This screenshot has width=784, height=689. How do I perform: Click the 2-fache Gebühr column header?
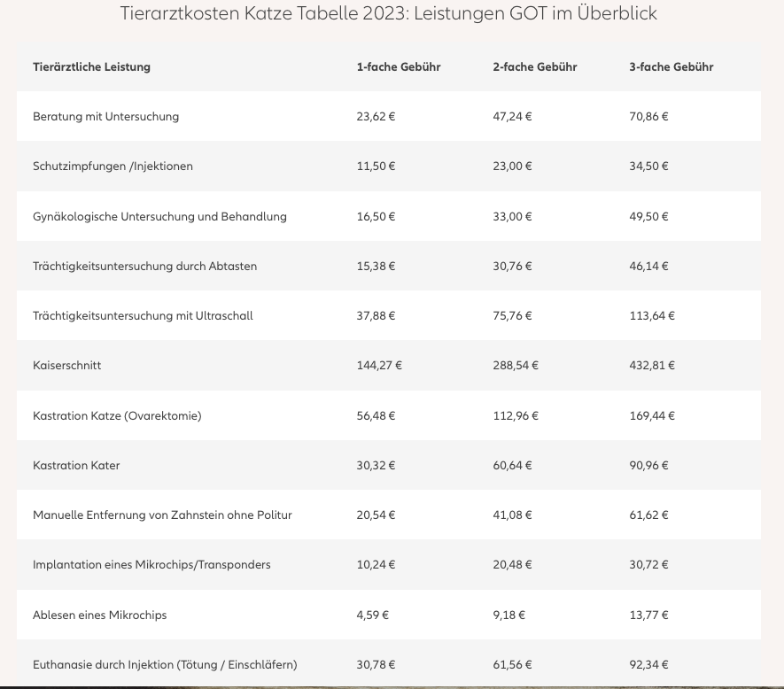[535, 67]
